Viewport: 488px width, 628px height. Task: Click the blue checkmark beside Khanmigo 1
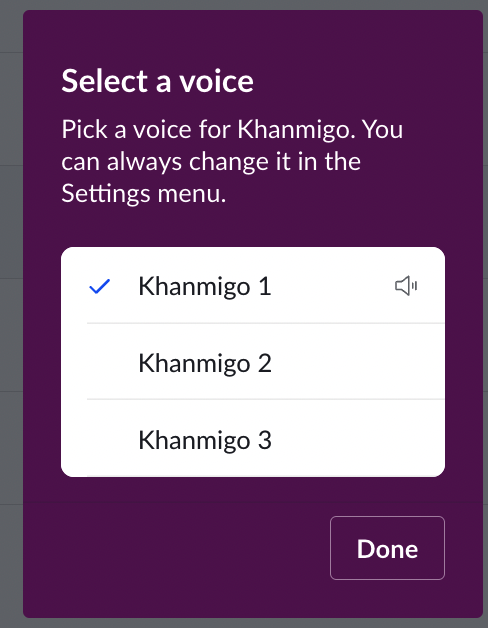[x=99, y=286]
